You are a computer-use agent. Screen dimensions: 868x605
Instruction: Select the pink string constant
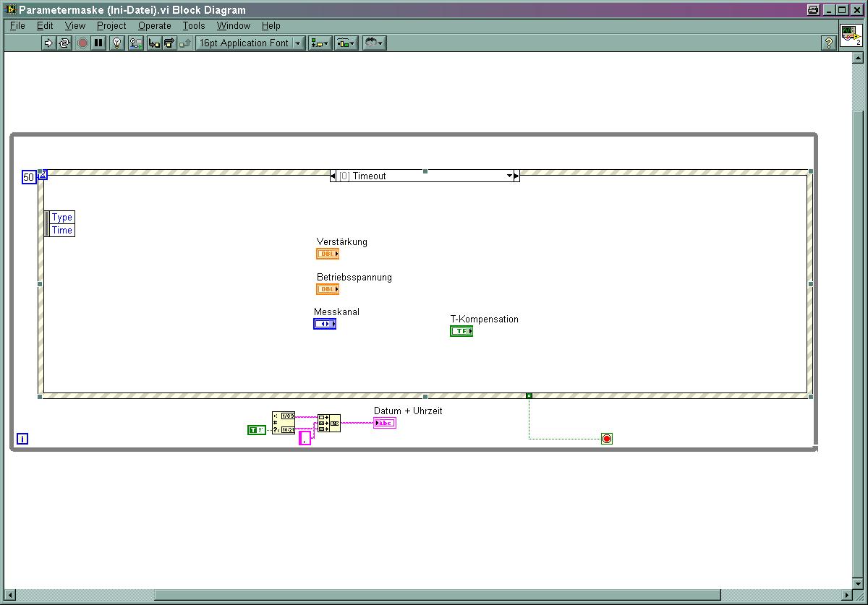305,437
